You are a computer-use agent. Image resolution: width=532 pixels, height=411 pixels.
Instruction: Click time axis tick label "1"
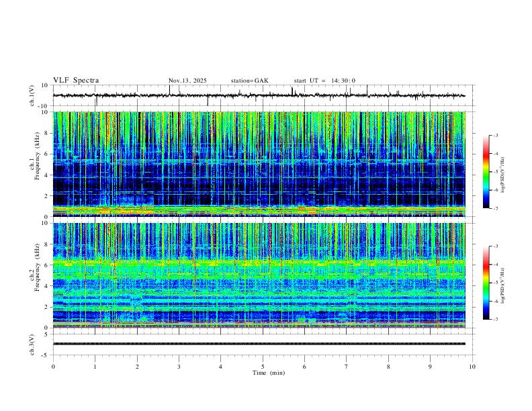[95, 367]
